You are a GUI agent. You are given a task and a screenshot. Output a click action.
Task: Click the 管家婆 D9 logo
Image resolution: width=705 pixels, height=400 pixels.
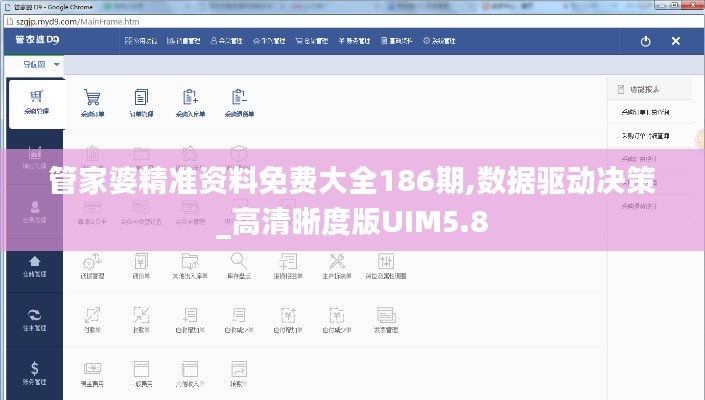(x=37, y=40)
